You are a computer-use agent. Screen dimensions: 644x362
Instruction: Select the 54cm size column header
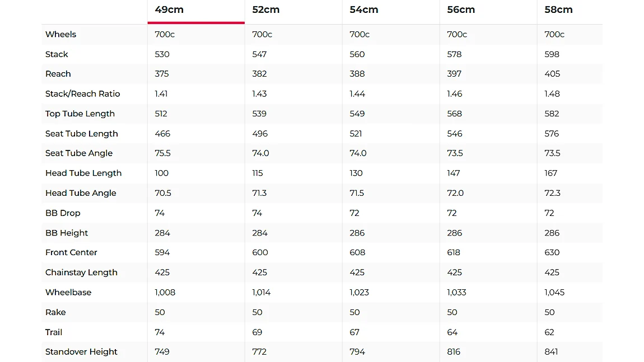[364, 10]
